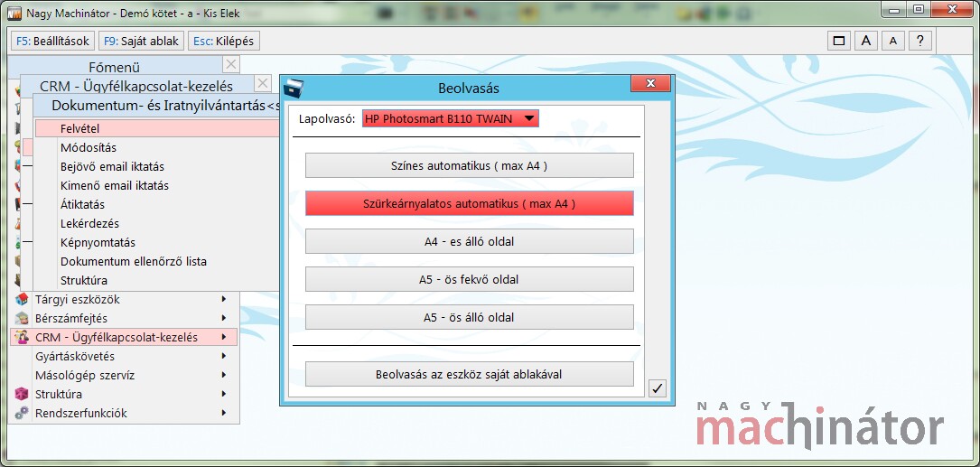Click Dokumentum- és Iratnyilvántartás panel header
This screenshot has width=980, height=467.
click(156, 106)
